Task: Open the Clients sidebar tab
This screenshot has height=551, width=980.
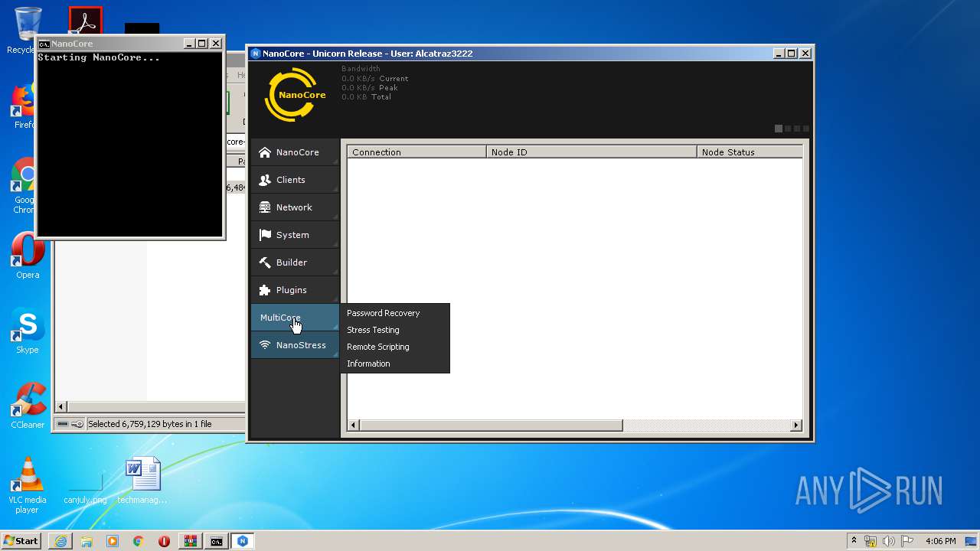Action: [295, 180]
